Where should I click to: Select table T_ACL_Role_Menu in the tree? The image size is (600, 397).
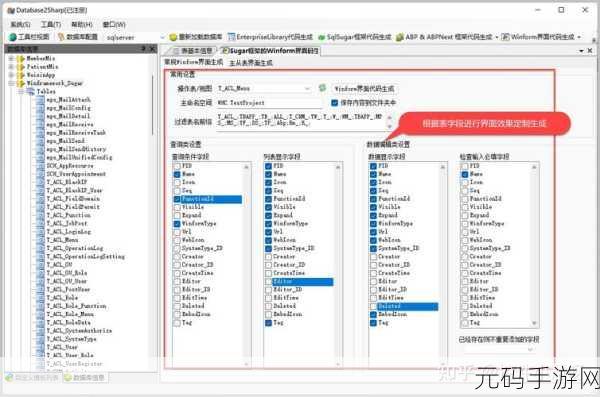pyautogui.click(x=70, y=314)
